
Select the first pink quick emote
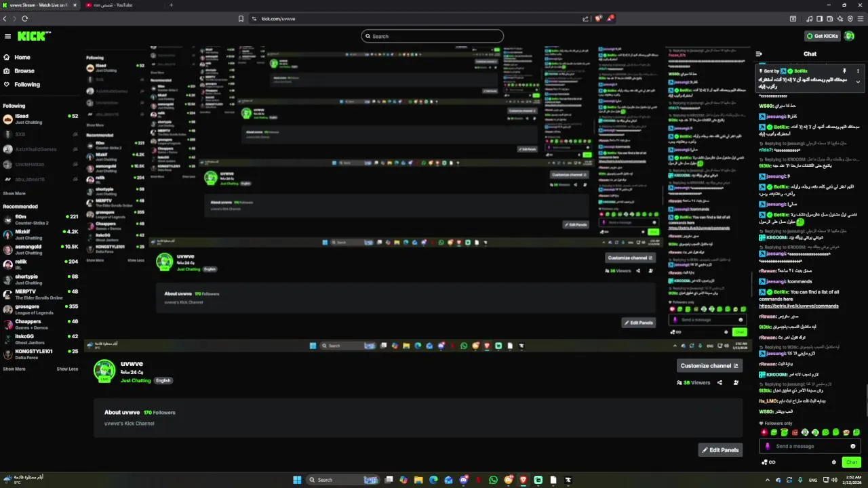tap(765, 432)
